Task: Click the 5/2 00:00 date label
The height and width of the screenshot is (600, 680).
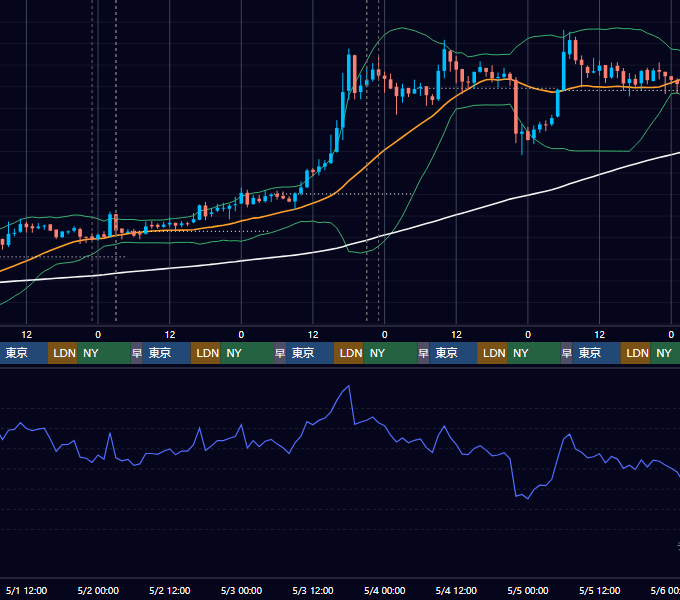Action: (98, 590)
